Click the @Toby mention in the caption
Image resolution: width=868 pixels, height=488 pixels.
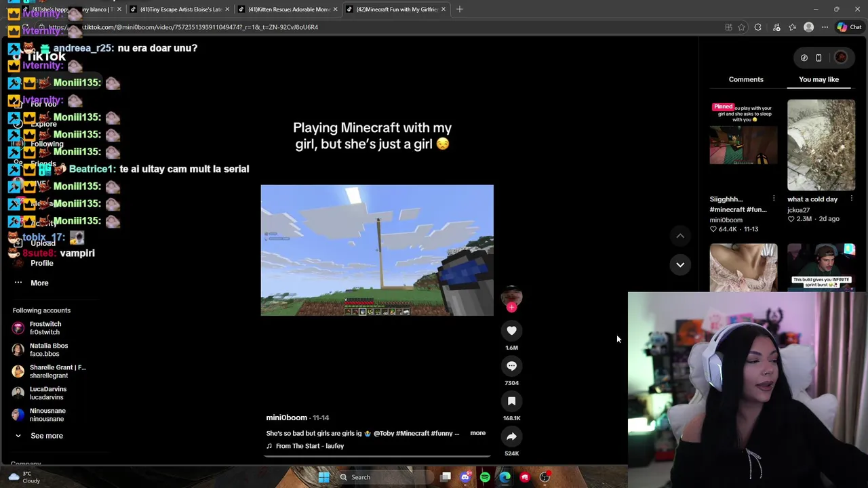pyautogui.click(x=383, y=433)
